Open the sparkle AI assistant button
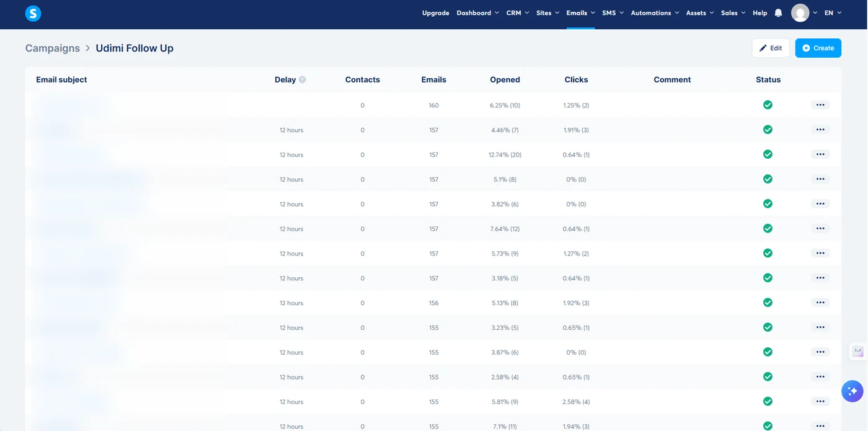Viewport: 868px width, 431px height. click(x=852, y=391)
